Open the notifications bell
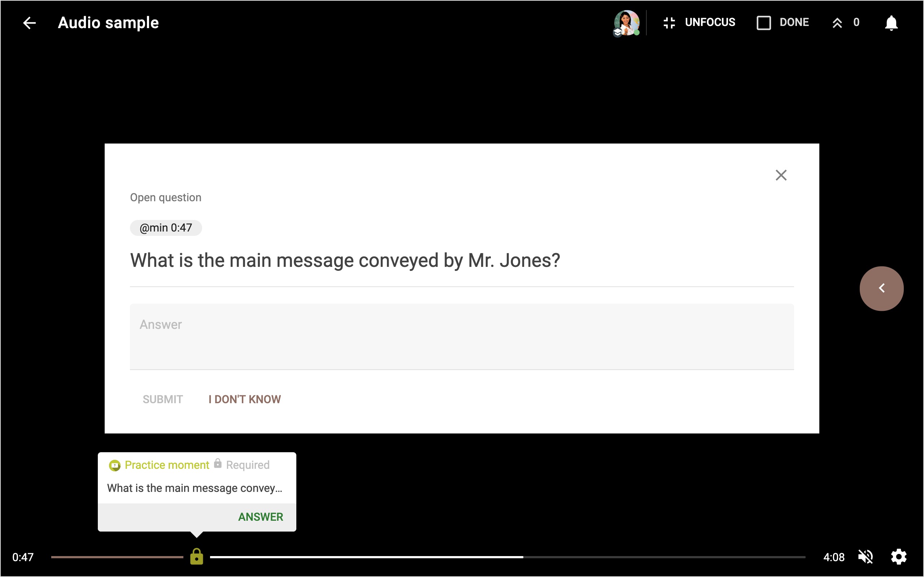Viewport: 924px width, 577px height. point(891,23)
